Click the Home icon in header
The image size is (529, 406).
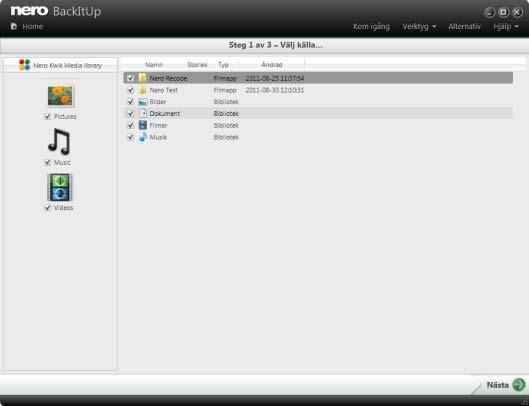click(14, 26)
